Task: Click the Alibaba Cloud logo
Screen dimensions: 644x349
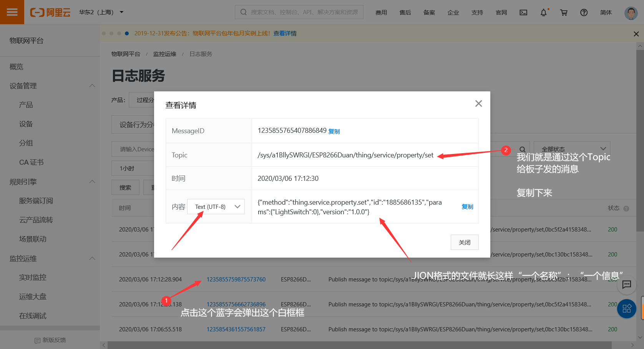Action: (x=50, y=12)
